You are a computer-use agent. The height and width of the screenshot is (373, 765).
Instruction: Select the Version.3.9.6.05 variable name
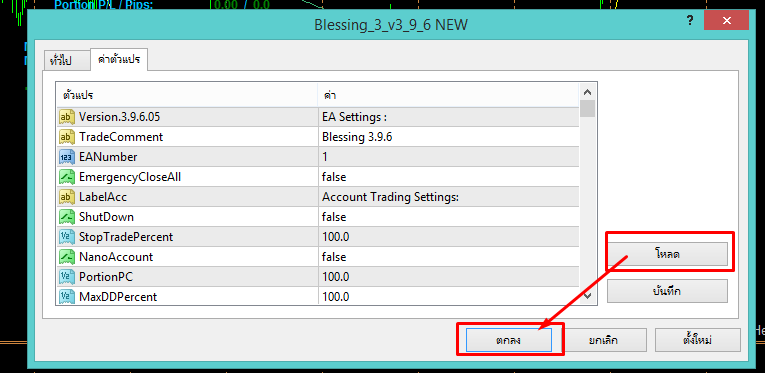120,117
